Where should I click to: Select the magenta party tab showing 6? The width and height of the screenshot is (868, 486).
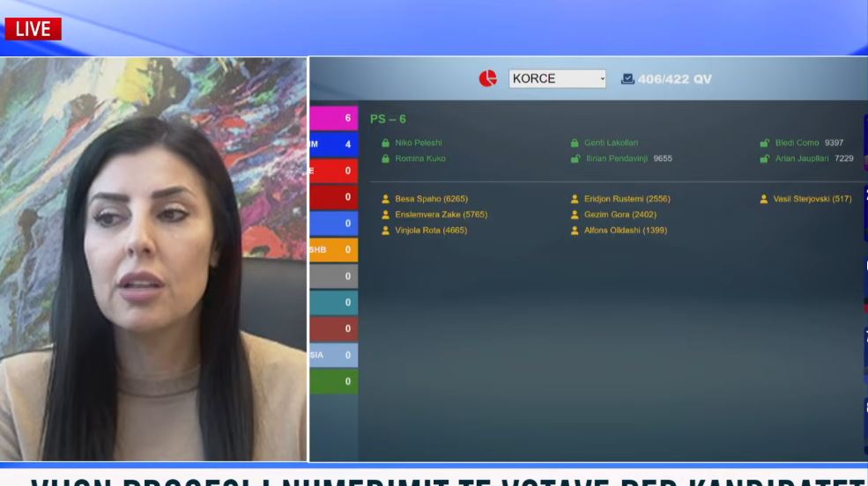click(x=333, y=118)
